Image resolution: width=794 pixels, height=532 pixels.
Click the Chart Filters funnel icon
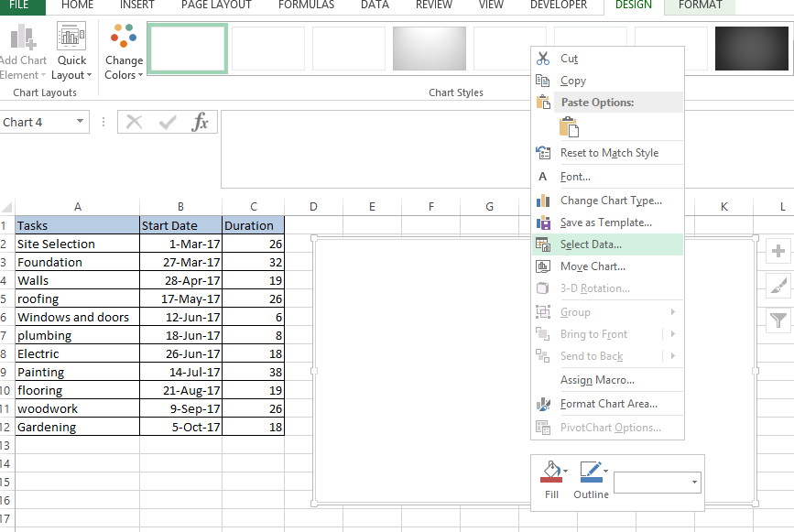(778, 320)
